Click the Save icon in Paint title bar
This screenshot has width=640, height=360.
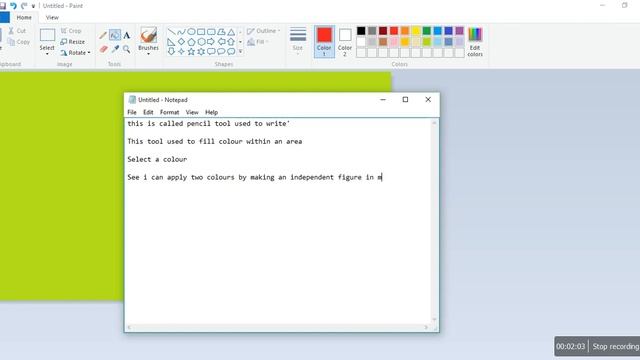(x=3, y=6)
